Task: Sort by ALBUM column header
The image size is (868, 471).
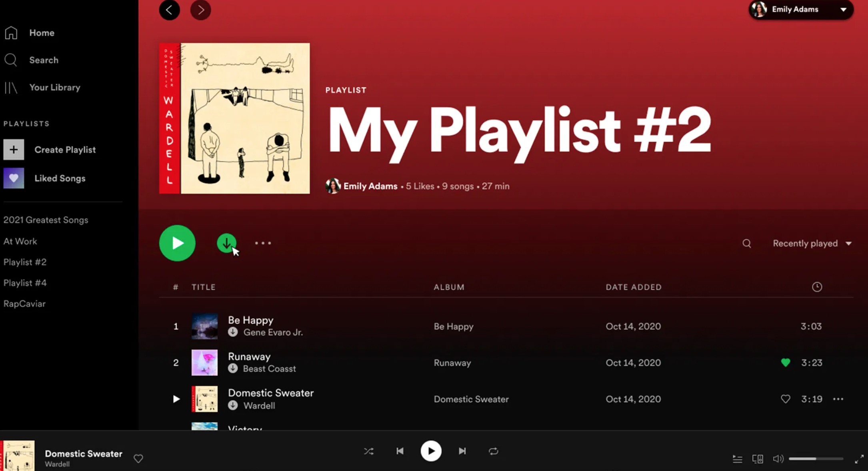Action: click(449, 287)
